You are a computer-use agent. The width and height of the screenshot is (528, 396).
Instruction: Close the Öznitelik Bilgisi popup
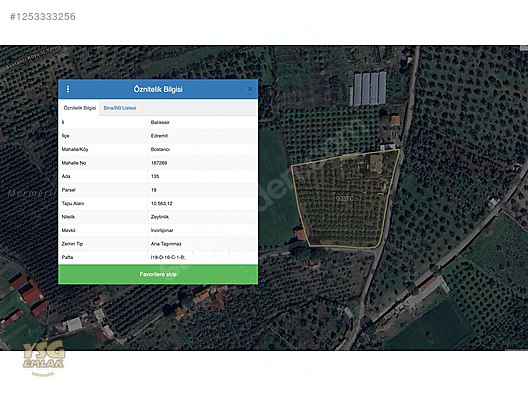pos(250,89)
